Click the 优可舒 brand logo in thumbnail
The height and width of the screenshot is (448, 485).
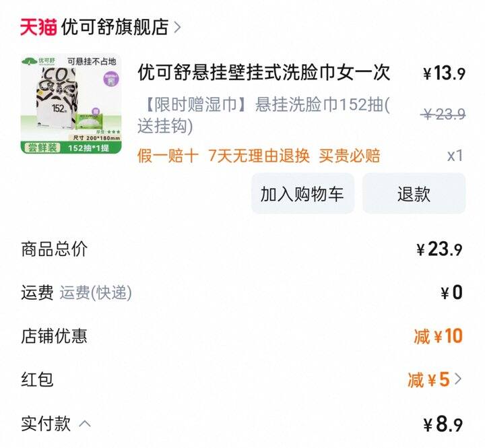coord(38,61)
